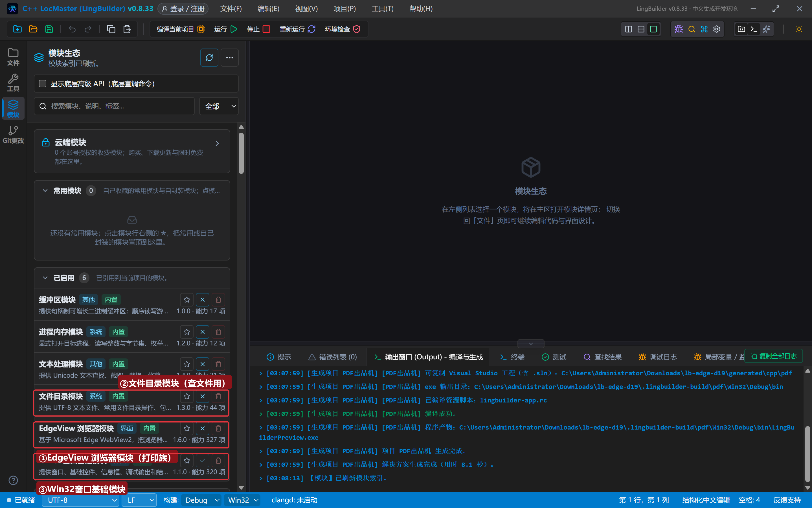Click the command key shortcut icon

(704, 29)
